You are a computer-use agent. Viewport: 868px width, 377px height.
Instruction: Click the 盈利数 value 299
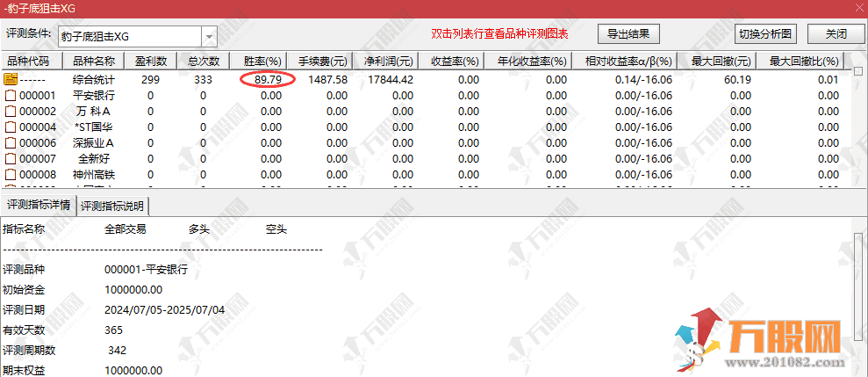[150, 80]
